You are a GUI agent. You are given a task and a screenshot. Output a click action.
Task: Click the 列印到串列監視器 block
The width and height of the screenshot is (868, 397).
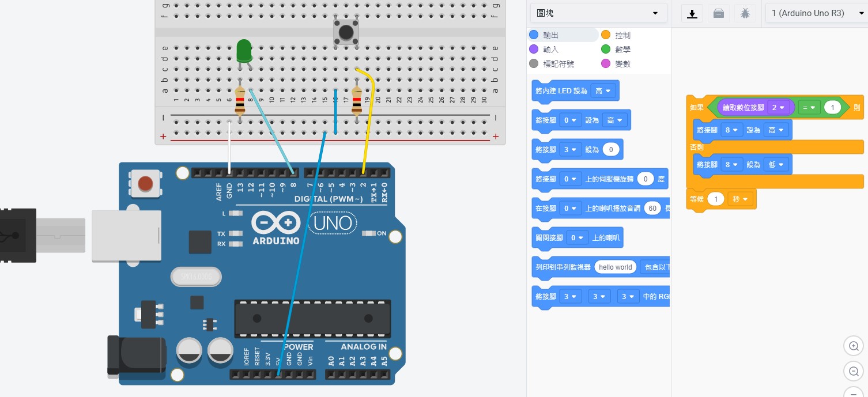pyautogui.click(x=563, y=267)
